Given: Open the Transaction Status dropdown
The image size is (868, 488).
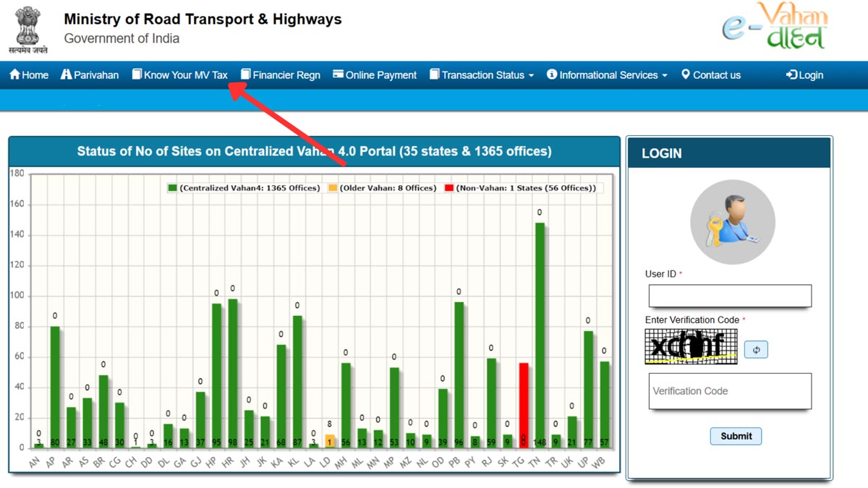Looking at the screenshot, I should (x=481, y=74).
